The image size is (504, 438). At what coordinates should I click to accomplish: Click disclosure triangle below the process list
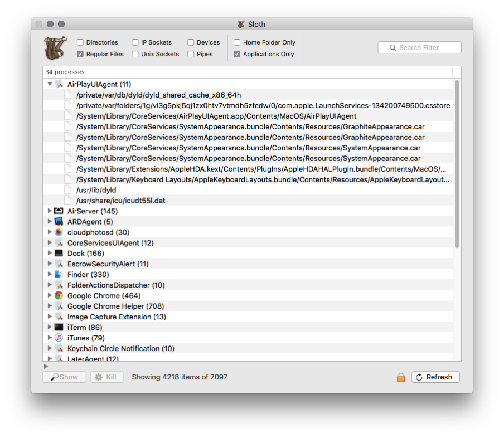tap(46, 366)
